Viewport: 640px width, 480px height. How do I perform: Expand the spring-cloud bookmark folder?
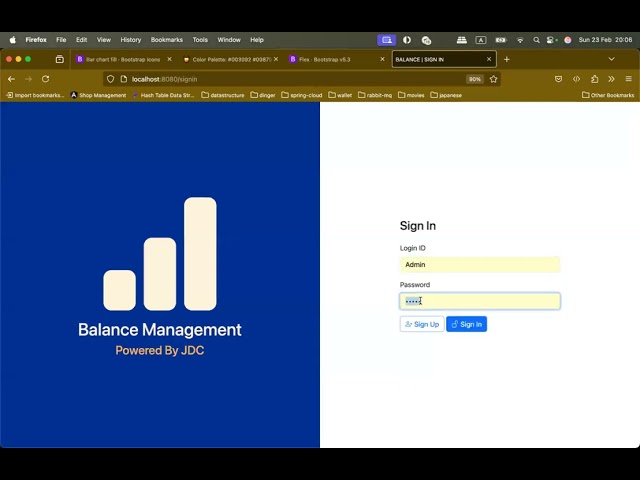click(x=302, y=95)
